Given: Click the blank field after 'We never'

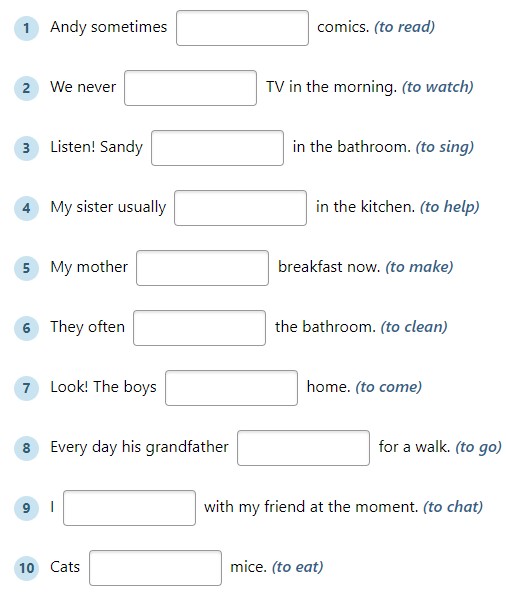Looking at the screenshot, I should (190, 88).
